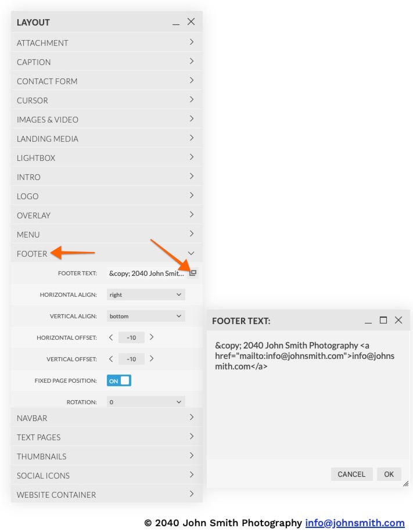
Task: Minimize the Layout panel
Action: pos(176,23)
